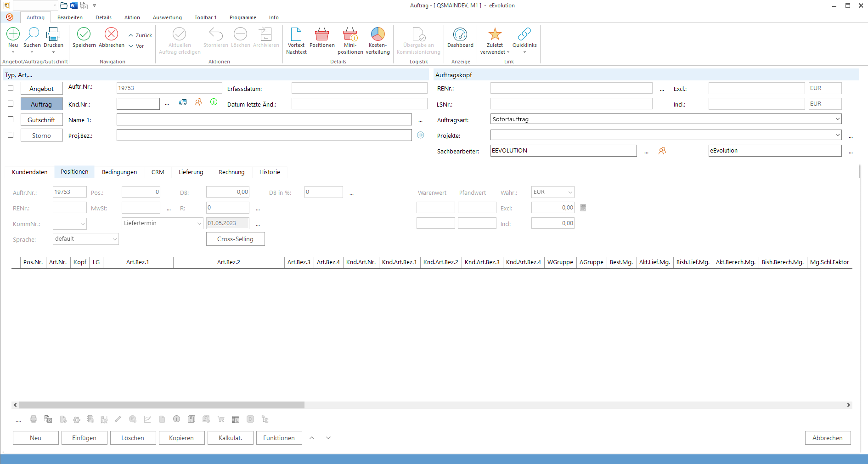Click the Speichern checkmark icon
This screenshot has width=868, height=464.
coord(84,34)
